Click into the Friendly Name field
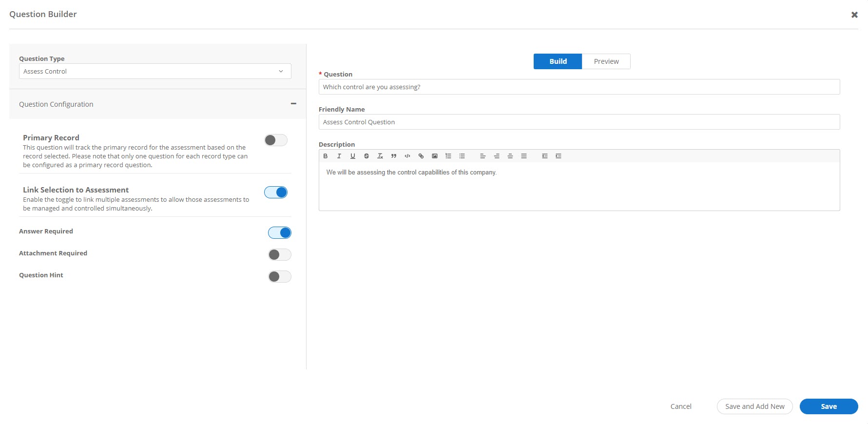This screenshot has height=424, width=868. coord(579,122)
